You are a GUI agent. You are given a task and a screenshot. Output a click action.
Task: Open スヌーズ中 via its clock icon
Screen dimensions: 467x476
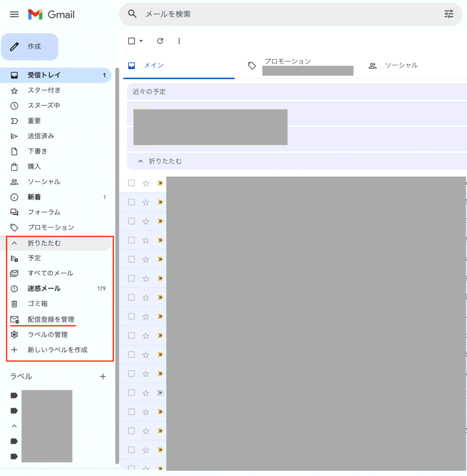(14, 106)
